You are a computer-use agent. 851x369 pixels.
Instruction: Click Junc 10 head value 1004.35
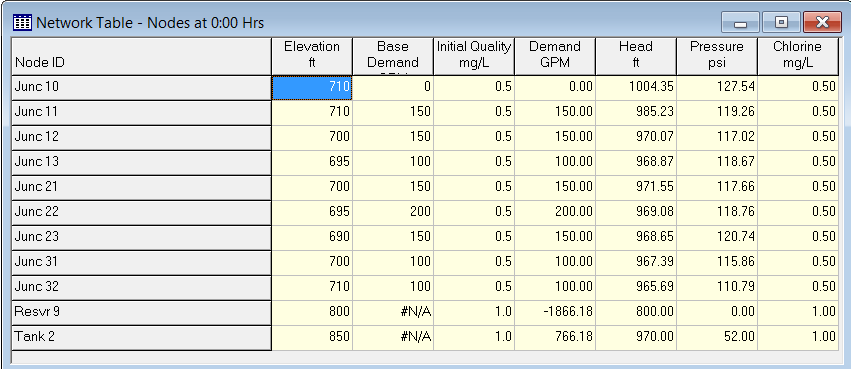pyautogui.click(x=636, y=88)
